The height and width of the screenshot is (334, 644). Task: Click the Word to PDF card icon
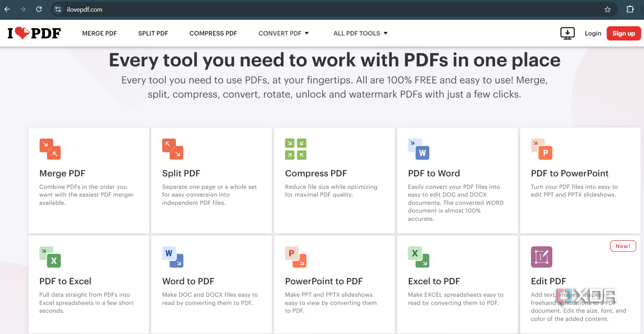pos(173,257)
